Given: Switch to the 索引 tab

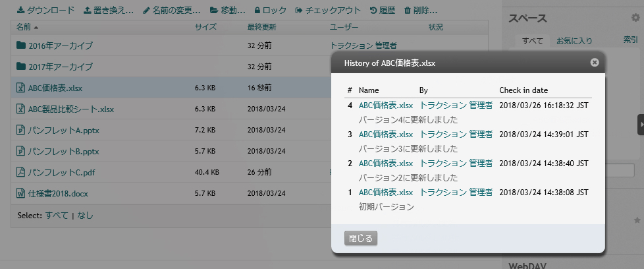Looking at the screenshot, I should 630,40.
